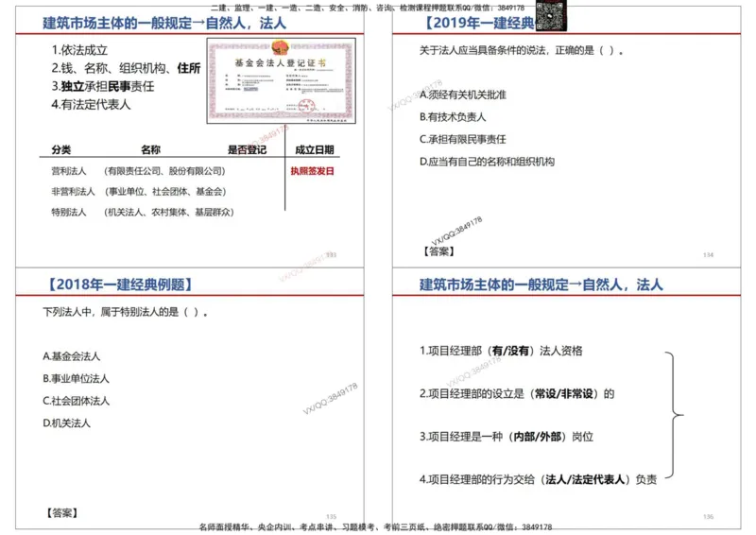756x535 pixels.
Task: Click list item 1.依法成立
Action: 79,50
